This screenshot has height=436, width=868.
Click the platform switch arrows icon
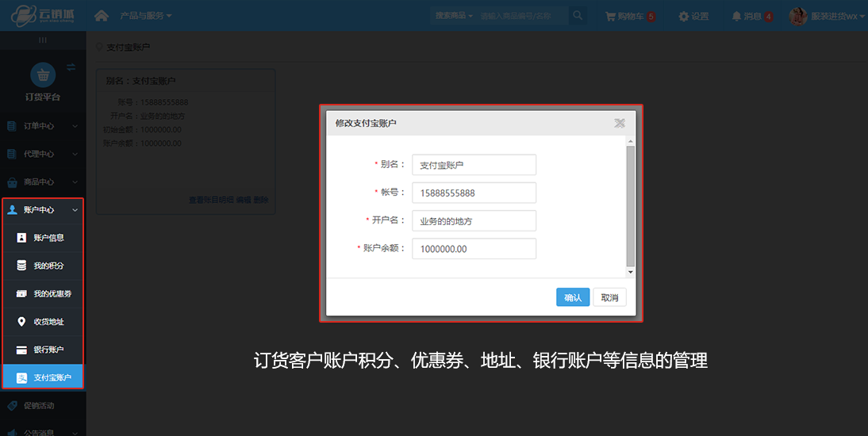point(71,67)
